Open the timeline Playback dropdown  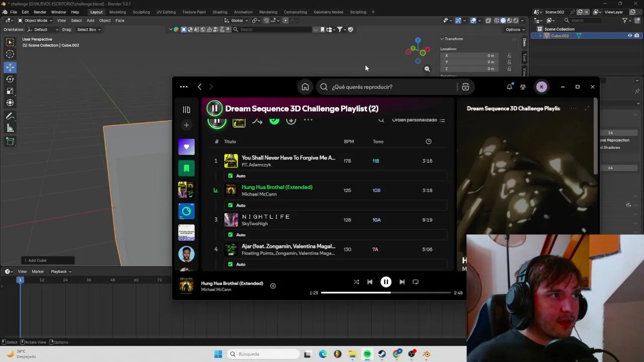click(x=61, y=271)
